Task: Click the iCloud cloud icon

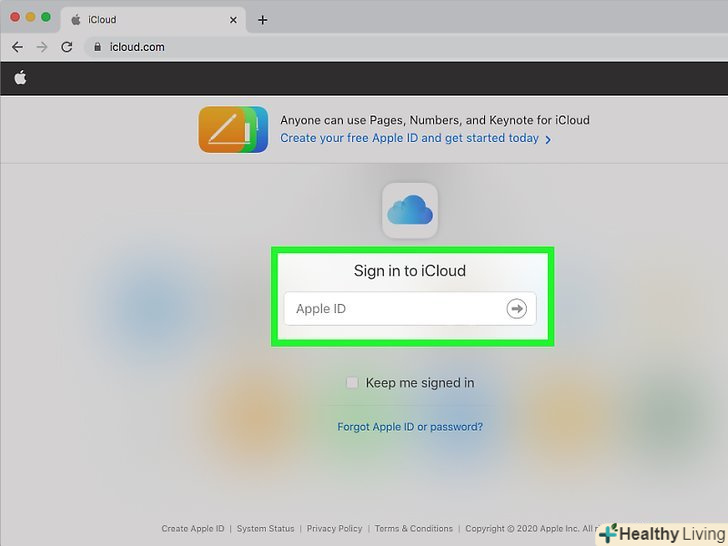Action: tap(410, 210)
